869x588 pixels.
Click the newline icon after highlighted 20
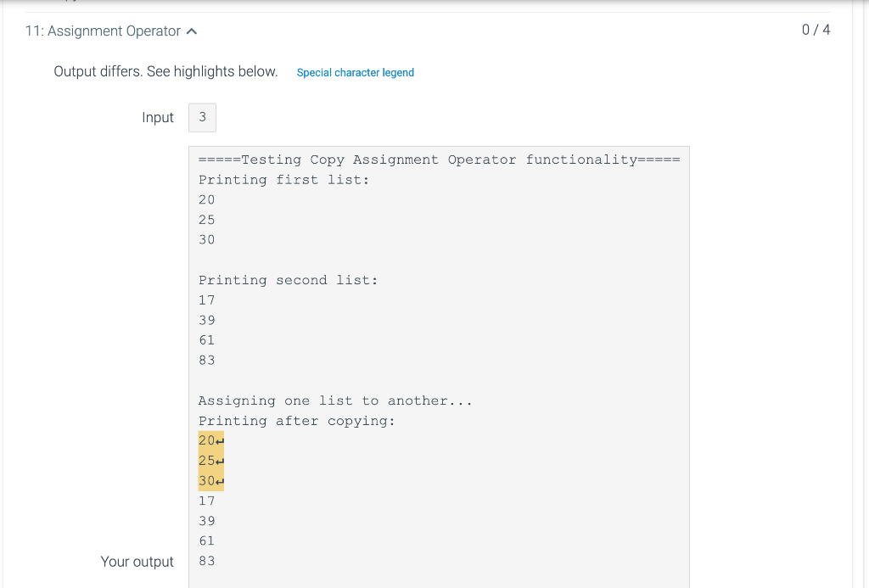pyautogui.click(x=219, y=440)
